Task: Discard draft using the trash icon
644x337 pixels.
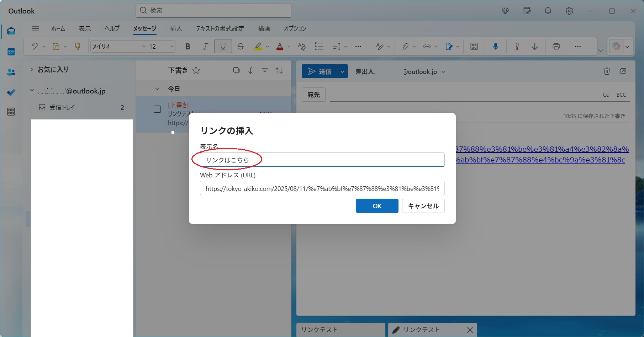Action: click(x=607, y=71)
